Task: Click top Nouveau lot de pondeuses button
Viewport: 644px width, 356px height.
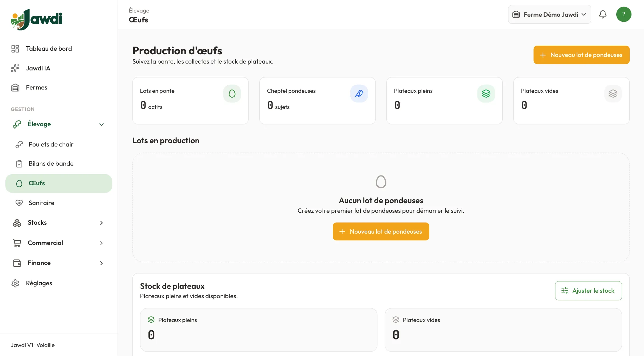Action: point(581,55)
